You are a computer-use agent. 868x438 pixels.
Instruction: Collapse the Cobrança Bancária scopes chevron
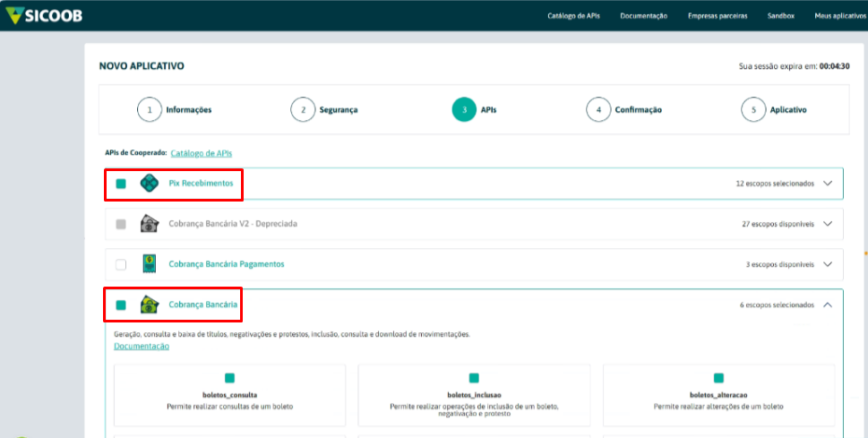(828, 305)
